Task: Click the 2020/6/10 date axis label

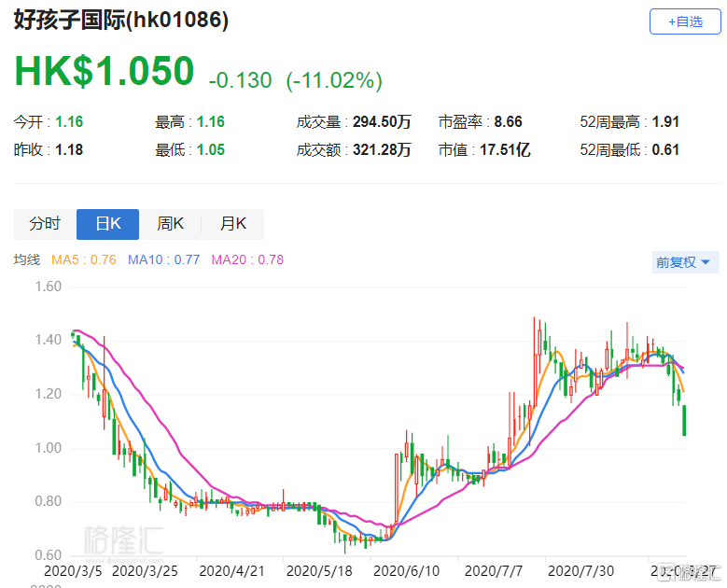Action: [406, 571]
